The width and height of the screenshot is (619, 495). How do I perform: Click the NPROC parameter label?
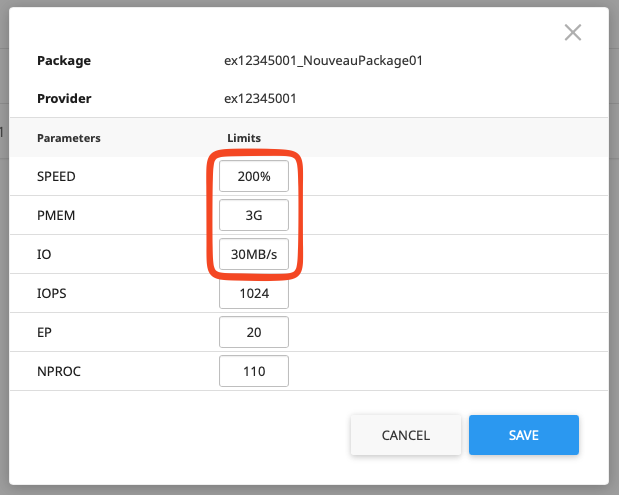(58, 371)
